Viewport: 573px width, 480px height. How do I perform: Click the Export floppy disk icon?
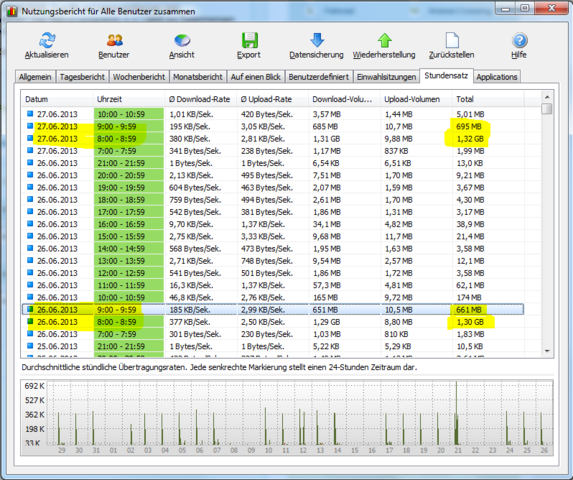250,40
